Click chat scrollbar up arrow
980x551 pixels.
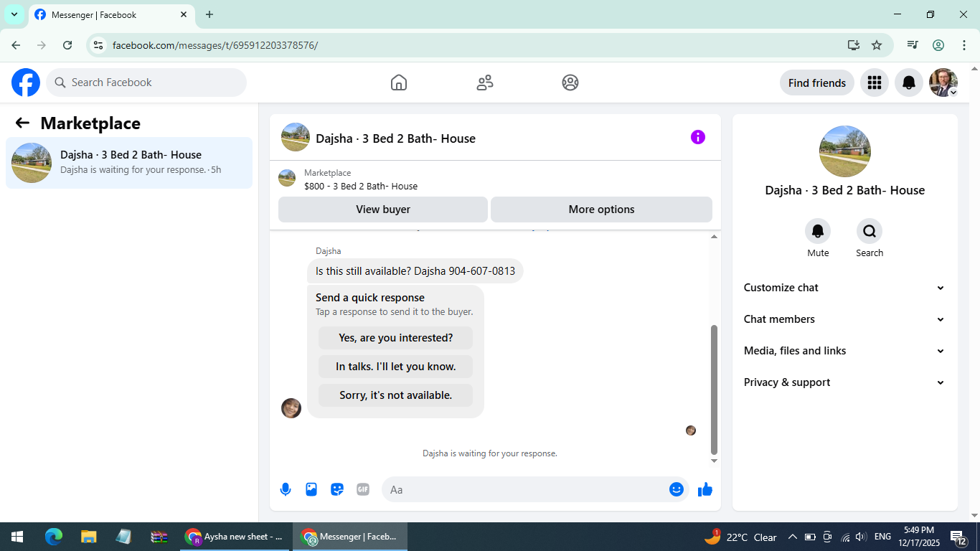coord(714,237)
